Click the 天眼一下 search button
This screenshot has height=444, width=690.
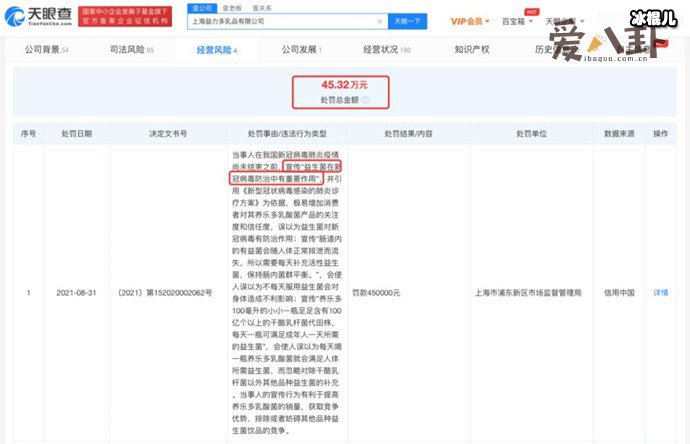coord(407,21)
